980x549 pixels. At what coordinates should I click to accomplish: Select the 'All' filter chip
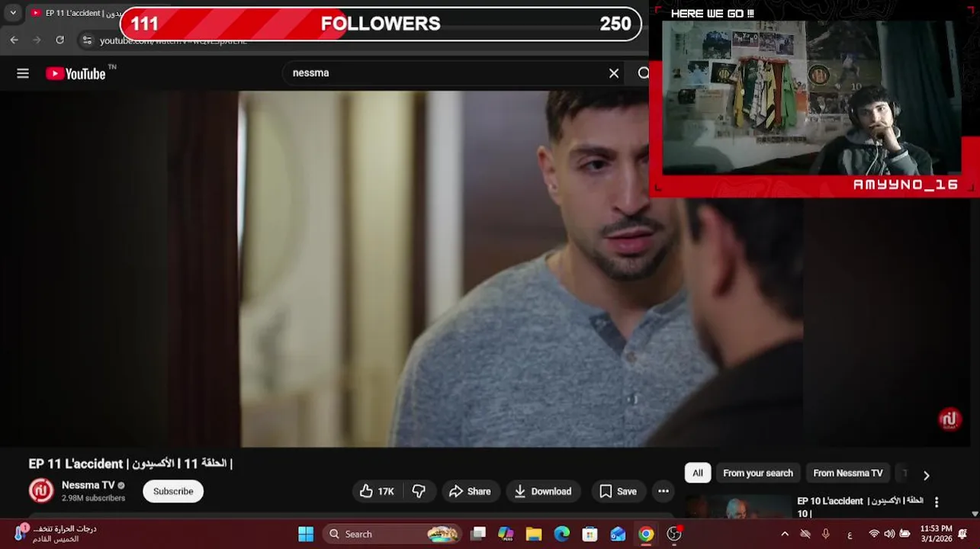click(x=698, y=473)
